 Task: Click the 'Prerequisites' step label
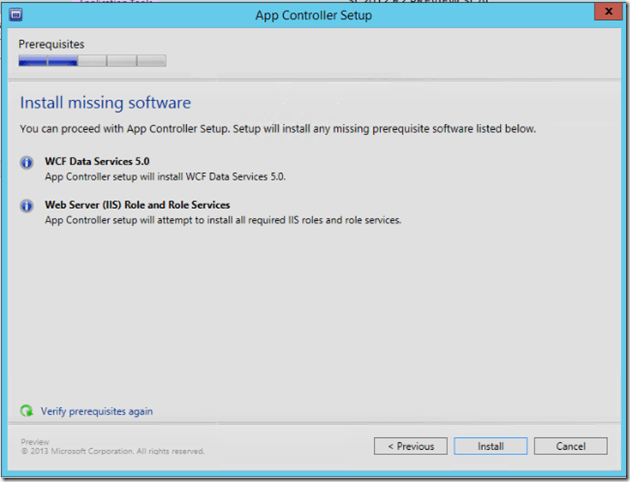51,44
